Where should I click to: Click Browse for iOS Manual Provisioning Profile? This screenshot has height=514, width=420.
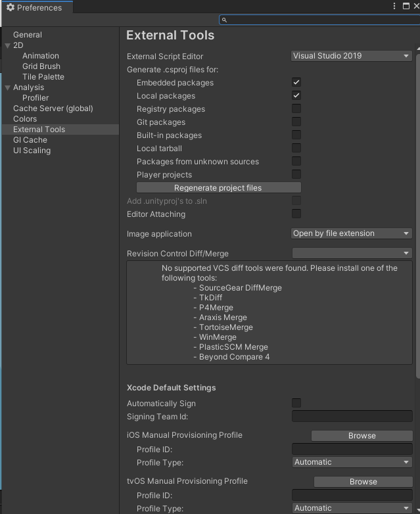coord(362,436)
